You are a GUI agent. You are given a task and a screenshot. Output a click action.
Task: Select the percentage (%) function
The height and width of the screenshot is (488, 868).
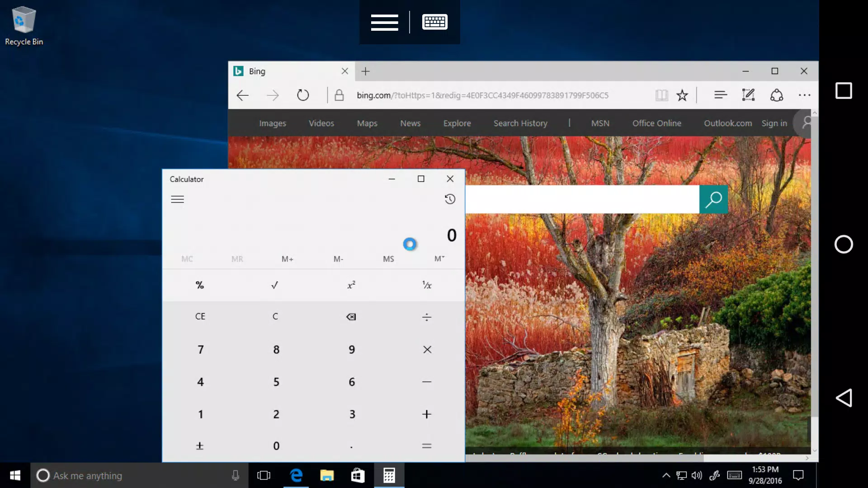pos(199,285)
